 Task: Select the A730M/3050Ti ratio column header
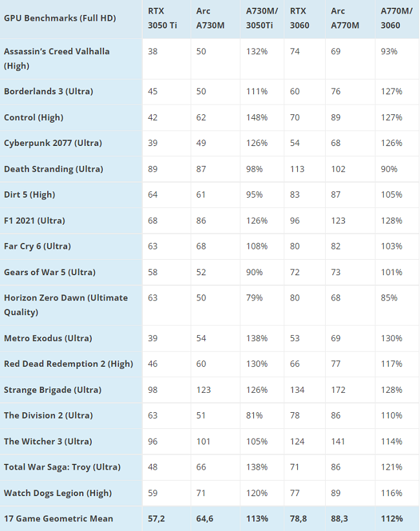click(262, 18)
